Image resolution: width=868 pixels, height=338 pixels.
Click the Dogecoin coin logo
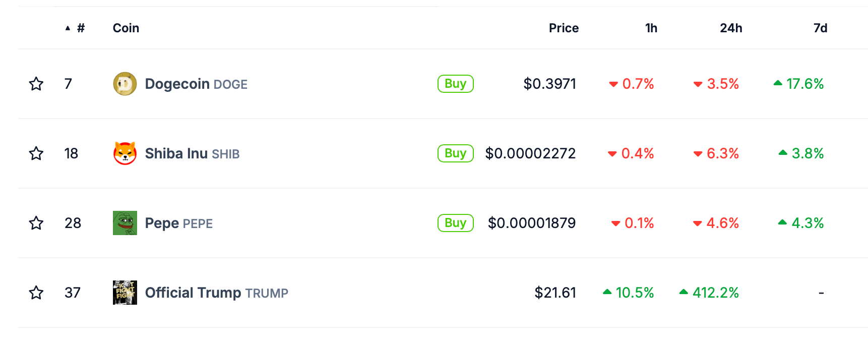125,84
